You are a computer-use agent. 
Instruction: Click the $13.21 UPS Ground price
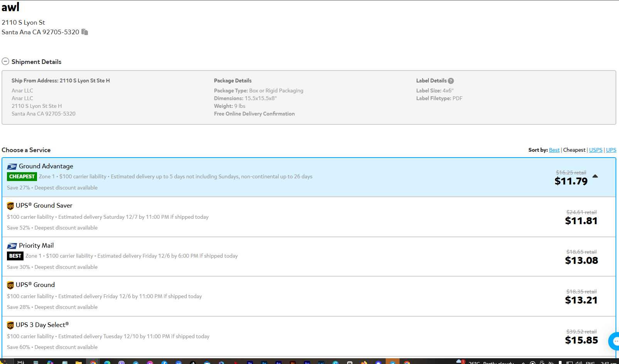[x=581, y=300]
